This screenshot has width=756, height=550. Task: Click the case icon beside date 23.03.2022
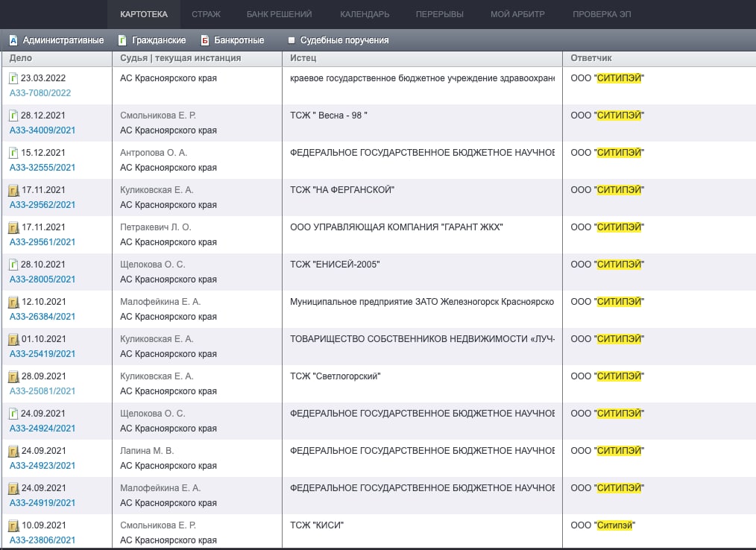(x=13, y=78)
